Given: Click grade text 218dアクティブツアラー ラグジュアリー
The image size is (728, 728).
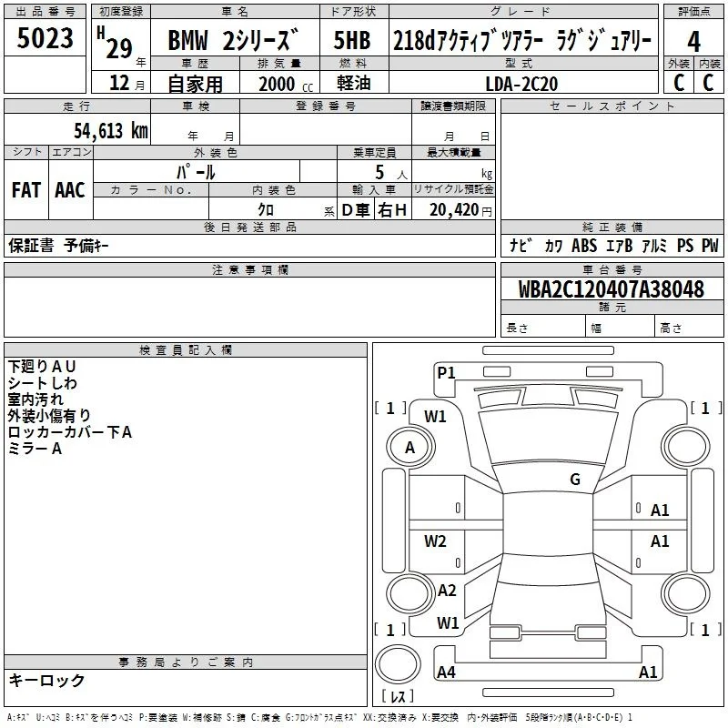Looking at the screenshot, I should point(522,40).
